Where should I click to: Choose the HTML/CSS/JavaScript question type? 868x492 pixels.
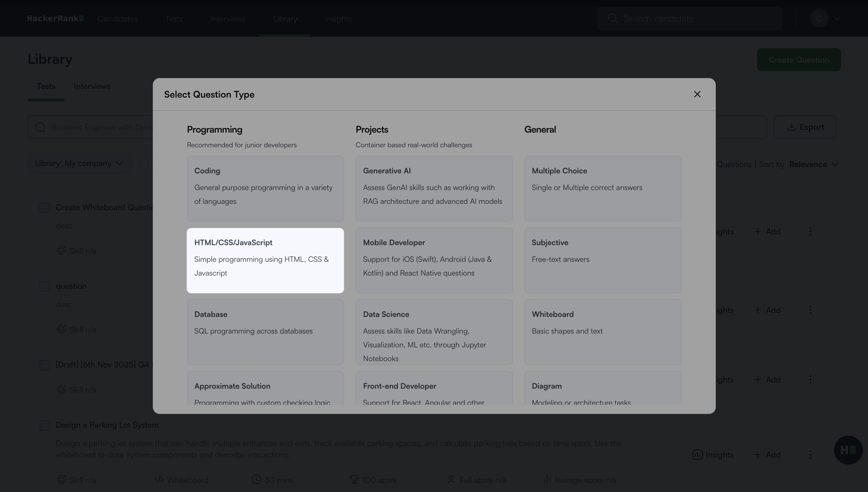click(265, 261)
